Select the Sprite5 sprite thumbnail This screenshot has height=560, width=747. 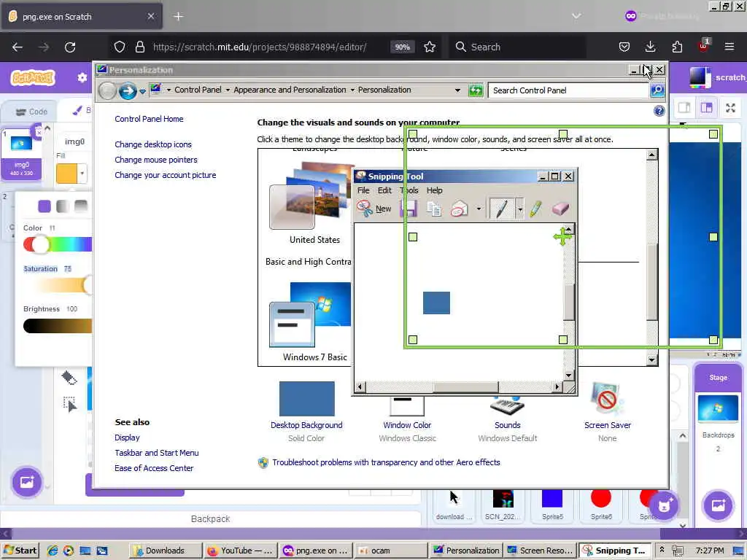[x=552, y=505]
